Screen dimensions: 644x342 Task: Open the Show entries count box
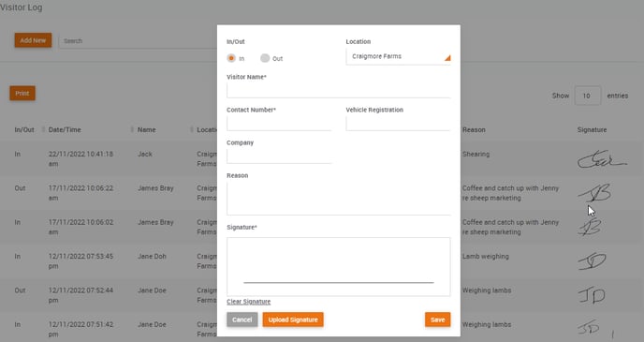pyautogui.click(x=587, y=96)
